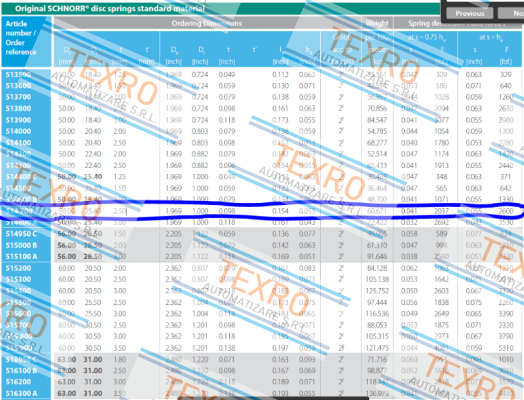The height and width of the screenshot is (400, 524).
Task: Select article number 513600
Action: pos(18,86)
